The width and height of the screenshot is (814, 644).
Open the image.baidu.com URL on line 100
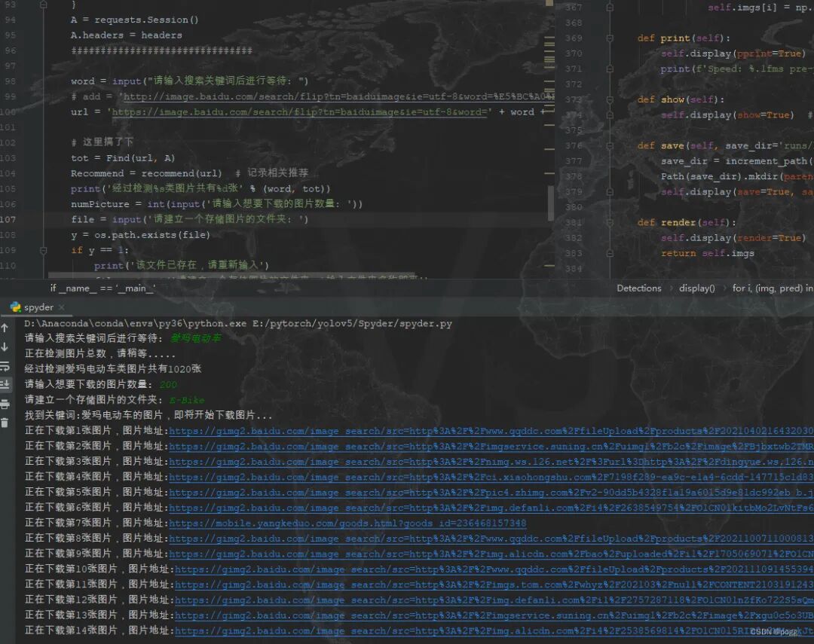pos(301,112)
